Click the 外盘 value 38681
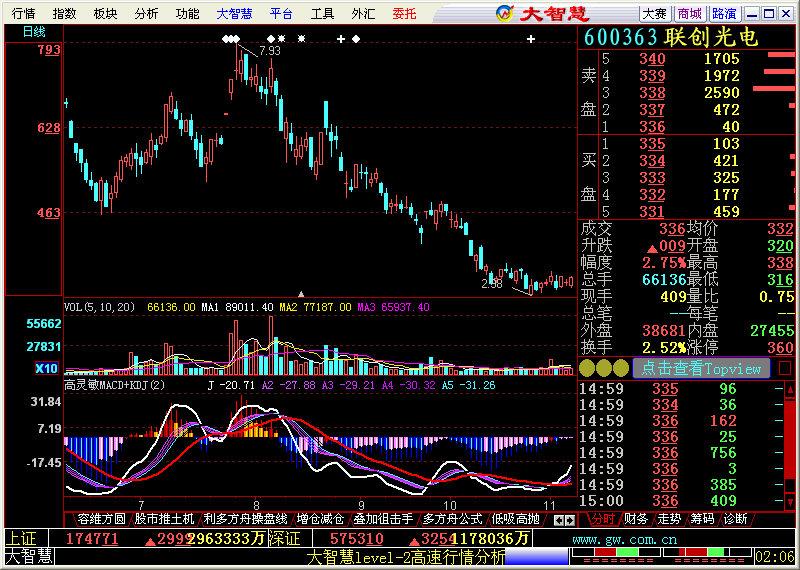Screen dimensions: 800x570 [664, 331]
